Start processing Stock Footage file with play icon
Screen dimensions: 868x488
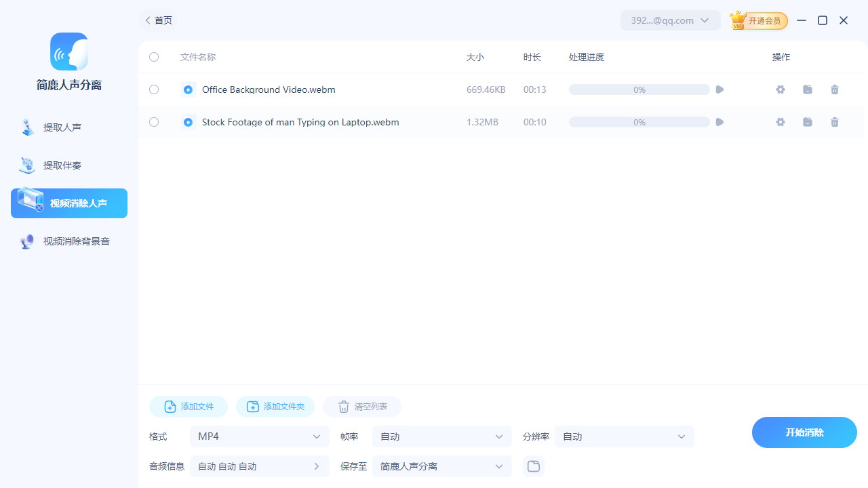(x=719, y=122)
